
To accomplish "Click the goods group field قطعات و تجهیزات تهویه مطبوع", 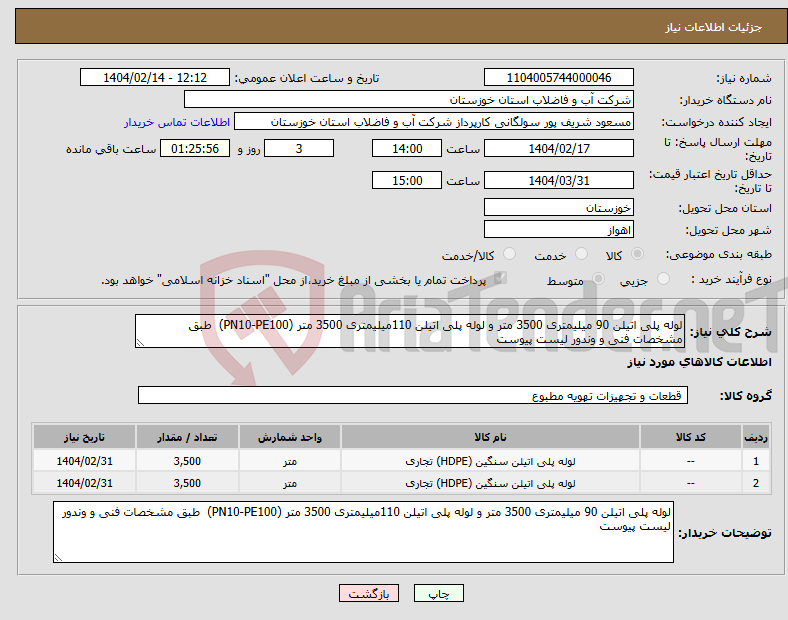I will [413, 395].
